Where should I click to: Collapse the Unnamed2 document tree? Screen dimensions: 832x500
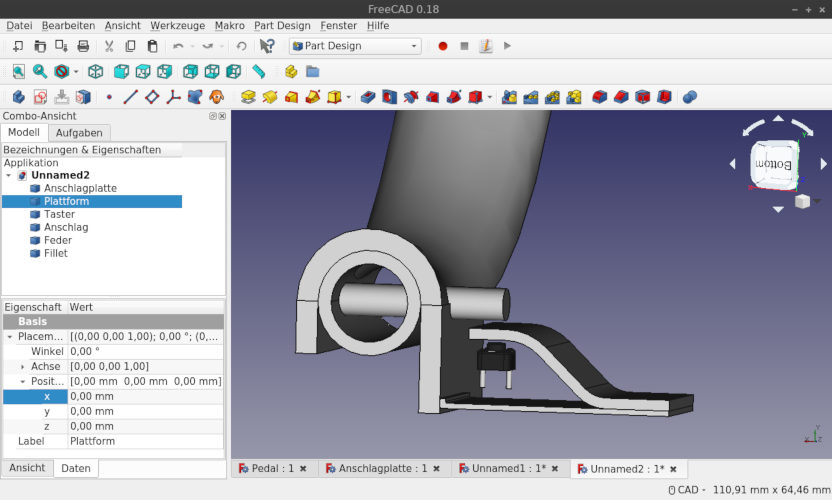9,175
